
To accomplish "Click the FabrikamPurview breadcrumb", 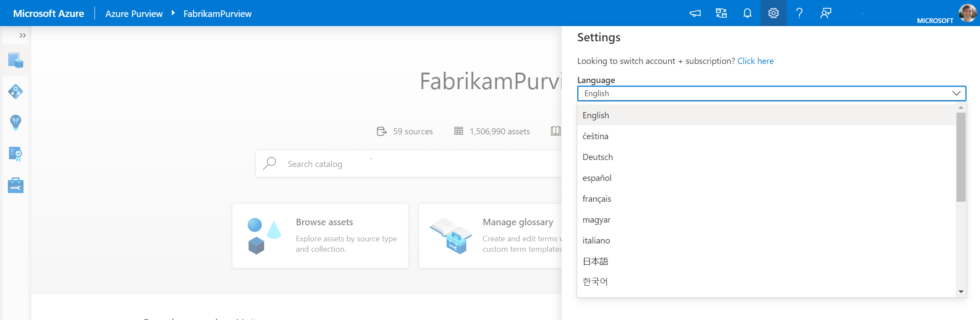I will click(x=217, y=13).
